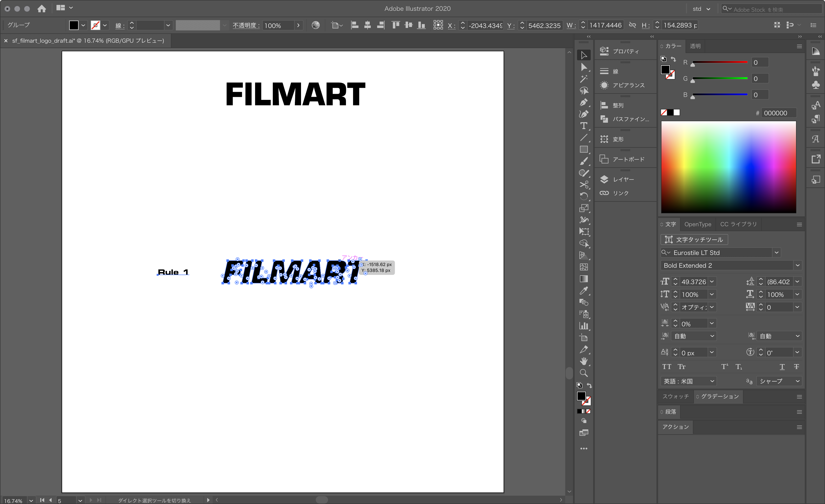Viewport: 825px width, 504px height.
Task: Select the Shape Builder tool
Action: coord(584,243)
